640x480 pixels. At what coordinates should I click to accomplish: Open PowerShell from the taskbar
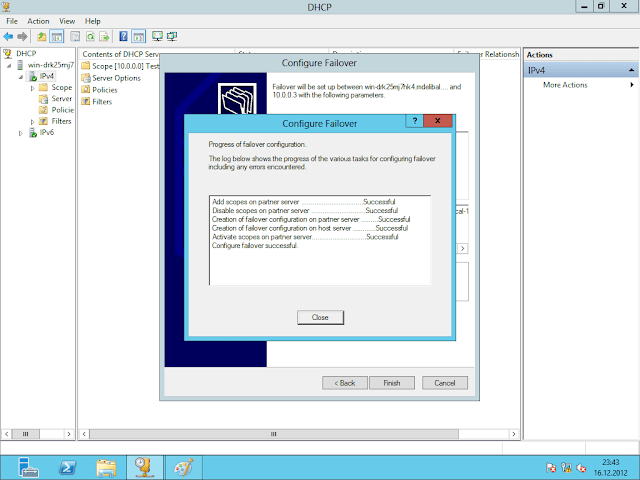tap(66, 466)
